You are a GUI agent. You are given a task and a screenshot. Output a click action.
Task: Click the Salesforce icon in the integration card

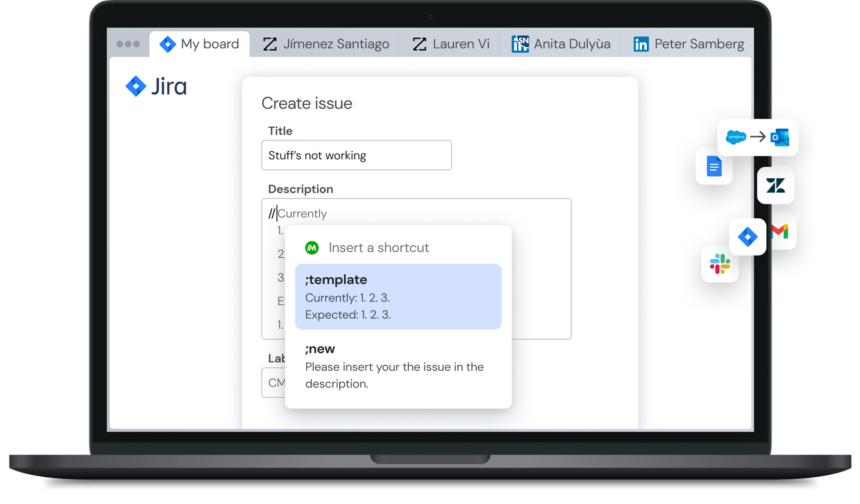[736, 137]
